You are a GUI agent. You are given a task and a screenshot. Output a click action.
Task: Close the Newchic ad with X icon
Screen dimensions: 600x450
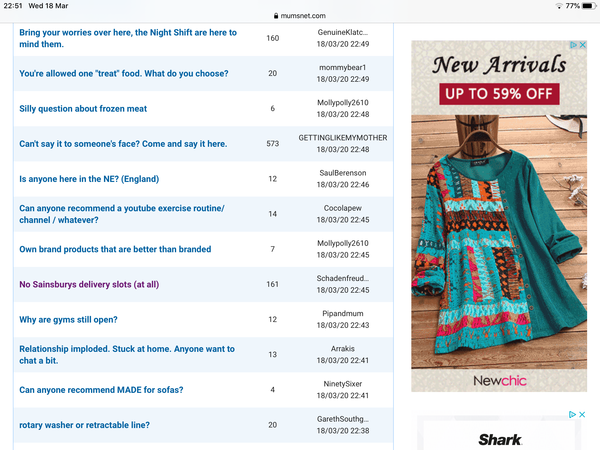pos(582,45)
